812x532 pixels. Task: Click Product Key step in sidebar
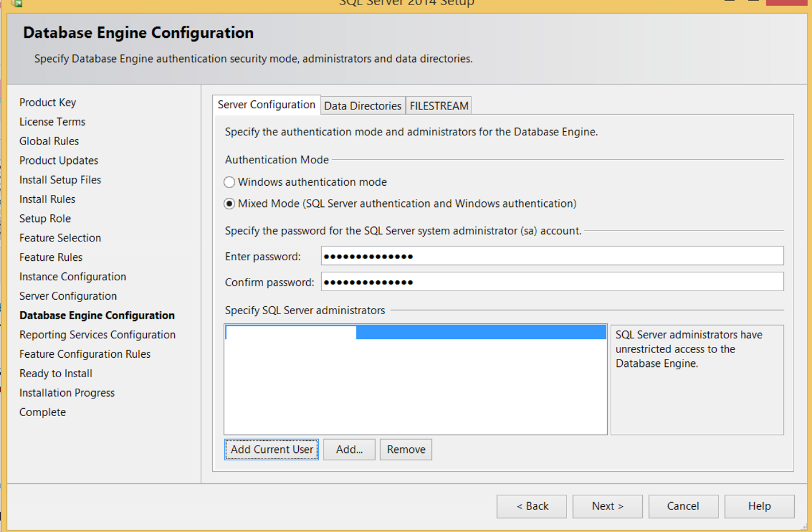48,103
